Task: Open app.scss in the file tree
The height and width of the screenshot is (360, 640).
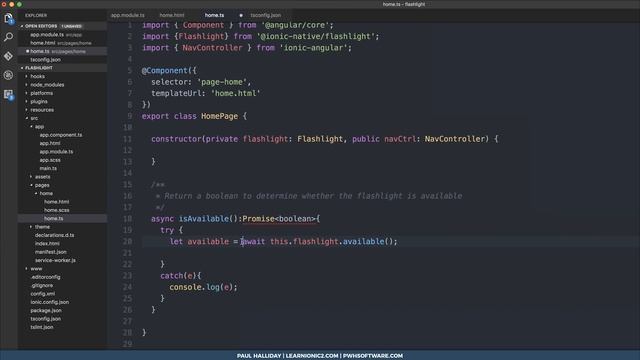Action: coord(50,160)
